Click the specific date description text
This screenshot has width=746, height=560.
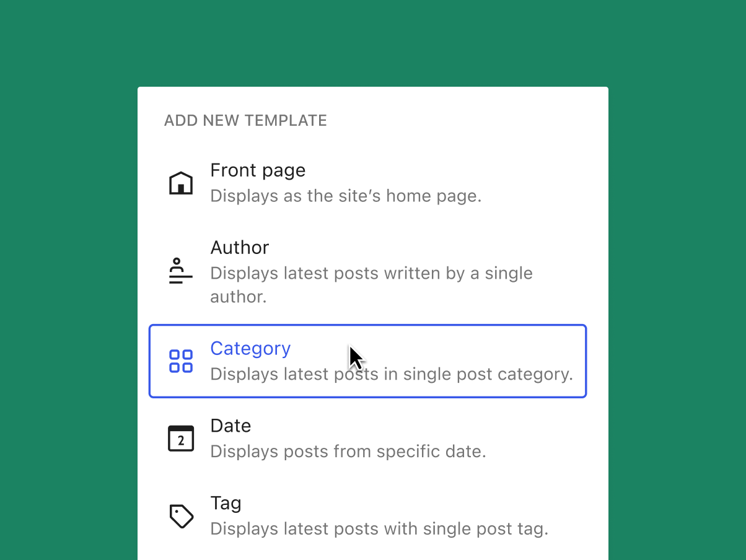[x=348, y=452]
